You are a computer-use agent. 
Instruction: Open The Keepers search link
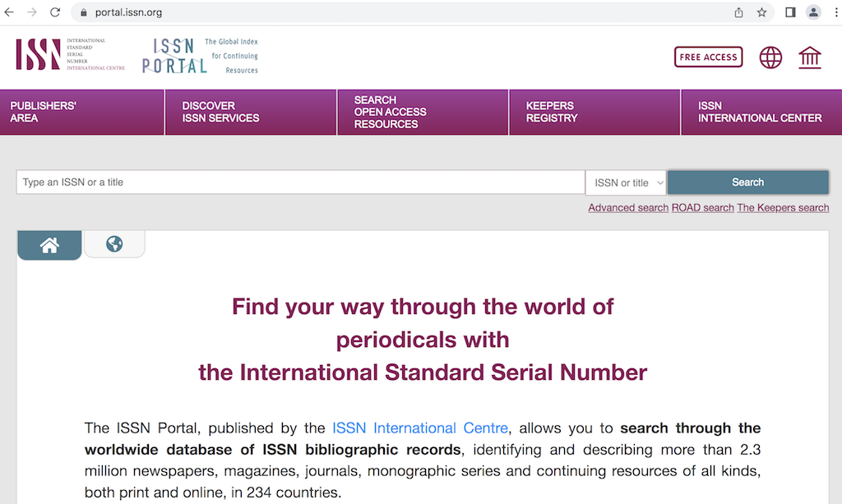coord(782,207)
